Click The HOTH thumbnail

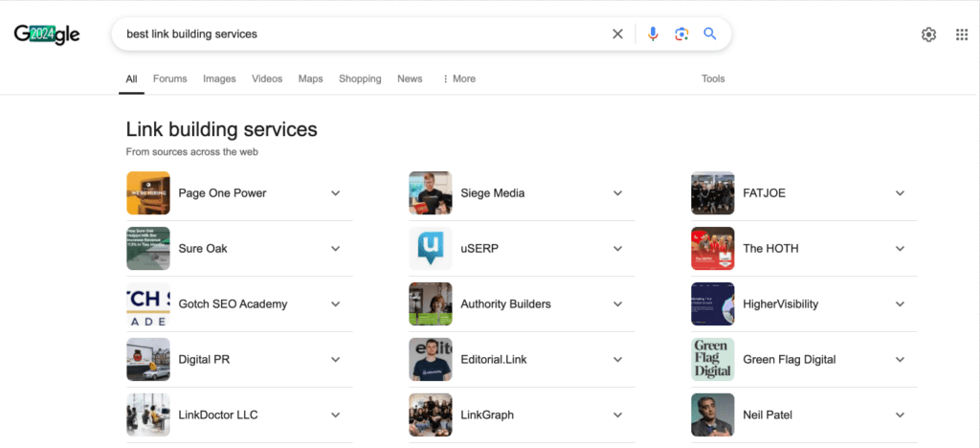(712, 249)
